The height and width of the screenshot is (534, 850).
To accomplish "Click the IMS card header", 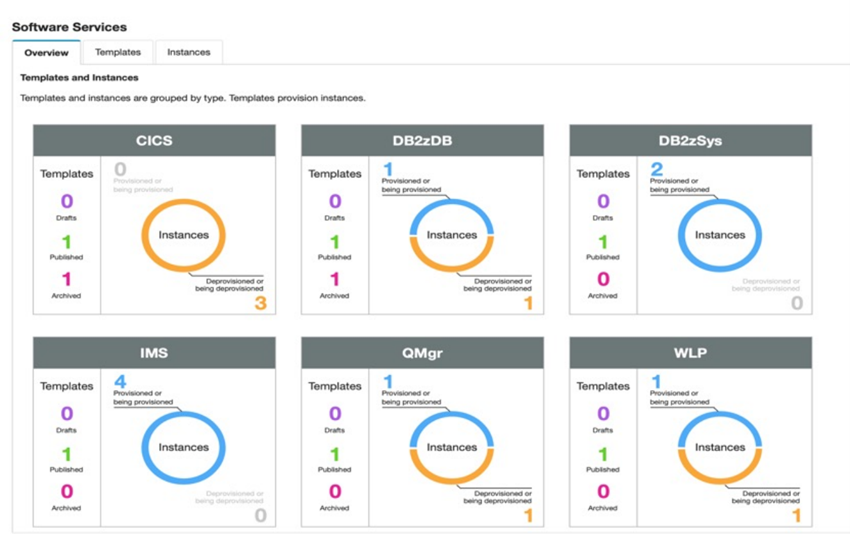I will pos(154,353).
